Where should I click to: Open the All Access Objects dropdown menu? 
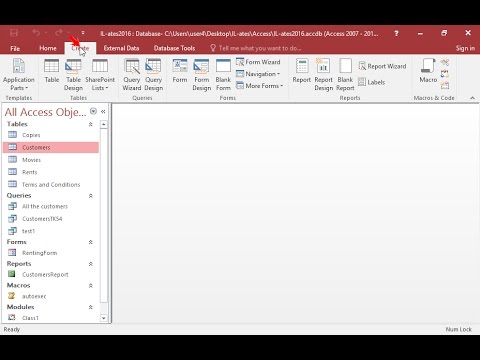(93, 111)
